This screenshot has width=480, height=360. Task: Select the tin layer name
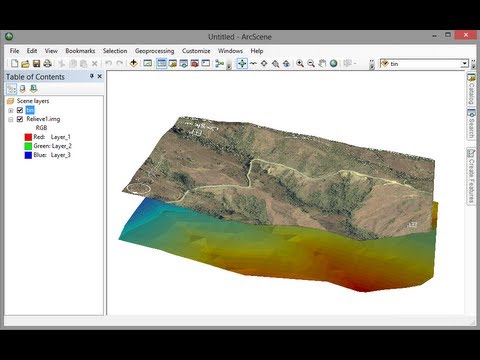(x=30, y=110)
